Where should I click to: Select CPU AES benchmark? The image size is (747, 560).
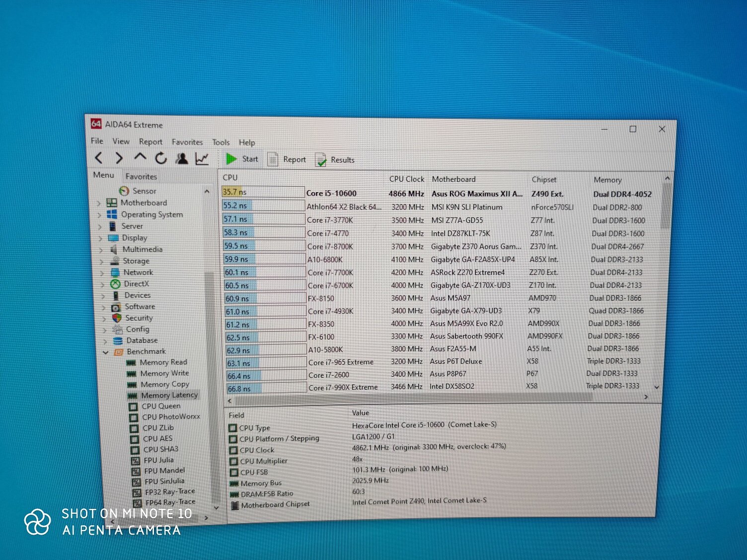point(151,439)
